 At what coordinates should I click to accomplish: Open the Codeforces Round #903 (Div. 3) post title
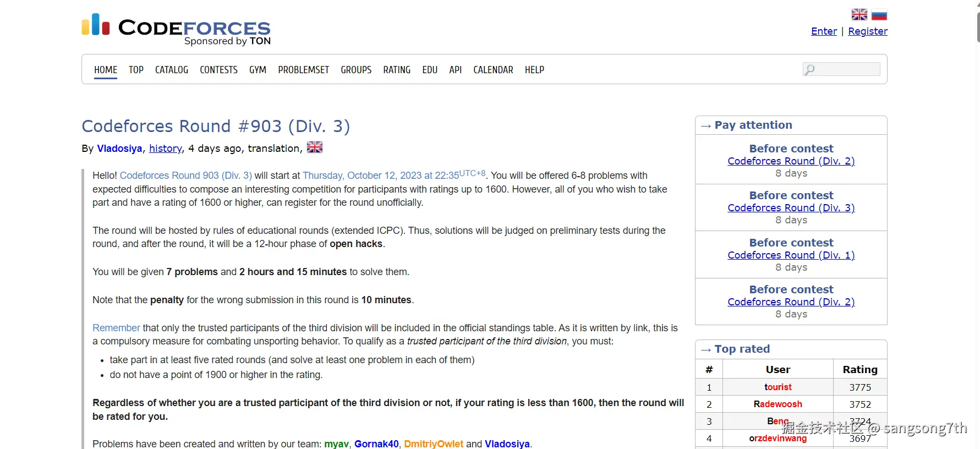pos(216,126)
